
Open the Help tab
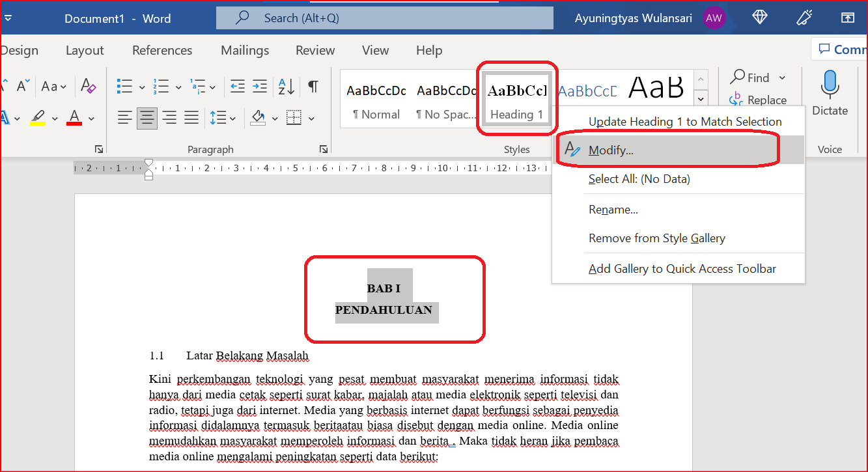coord(429,50)
